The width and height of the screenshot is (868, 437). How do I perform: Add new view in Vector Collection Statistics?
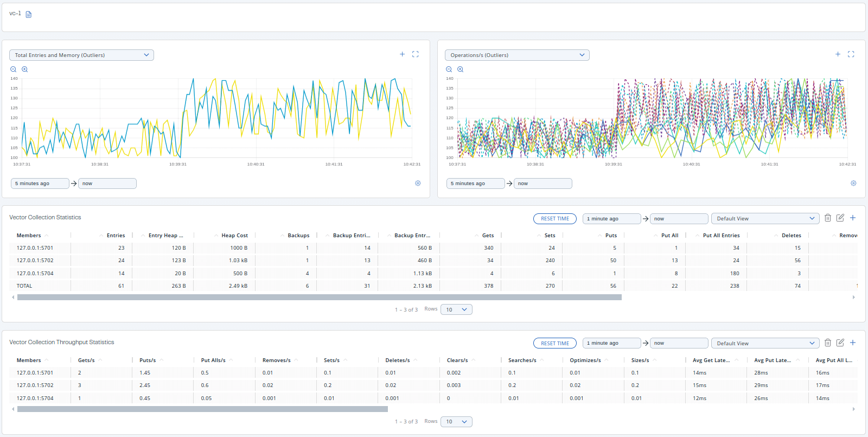(853, 218)
